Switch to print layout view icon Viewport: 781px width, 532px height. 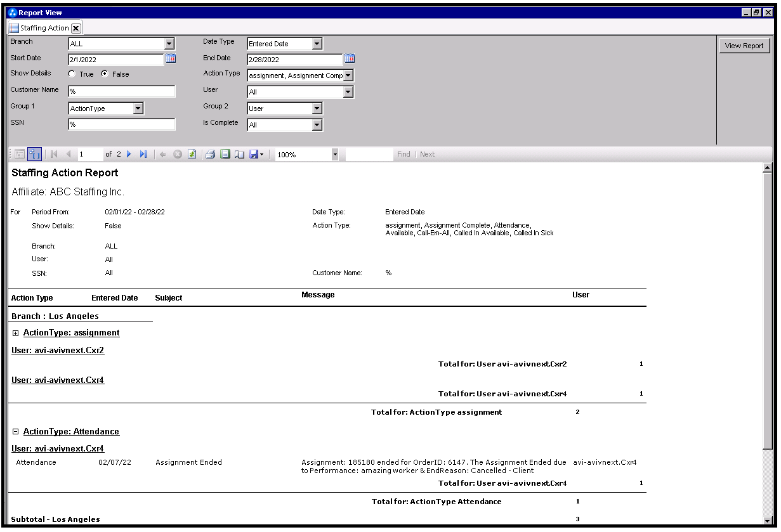point(225,154)
